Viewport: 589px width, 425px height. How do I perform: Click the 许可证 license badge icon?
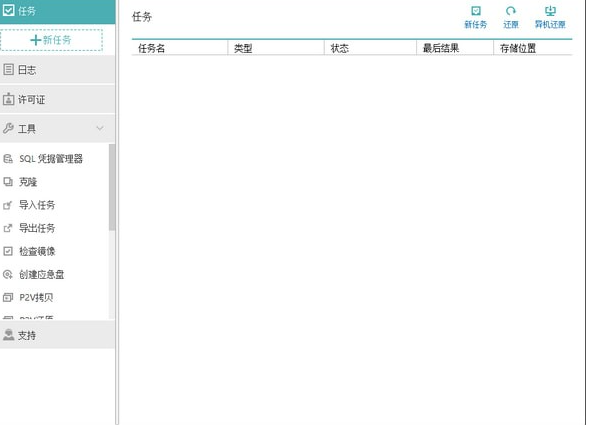coord(8,99)
